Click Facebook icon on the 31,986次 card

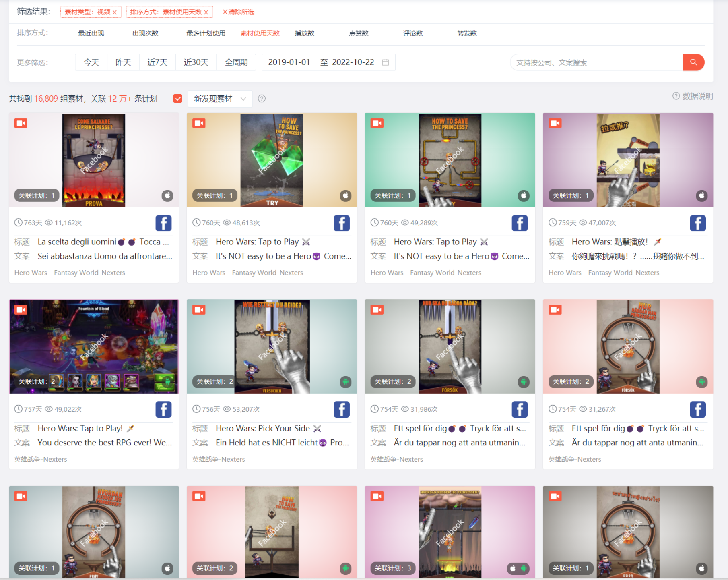[x=520, y=410]
